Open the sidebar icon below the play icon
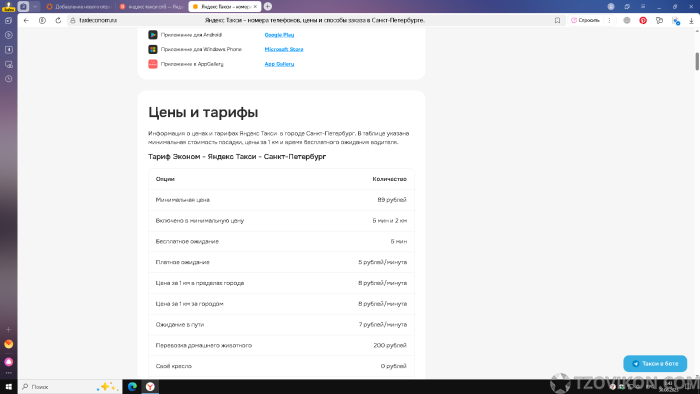The image size is (700, 394). pos(8,50)
